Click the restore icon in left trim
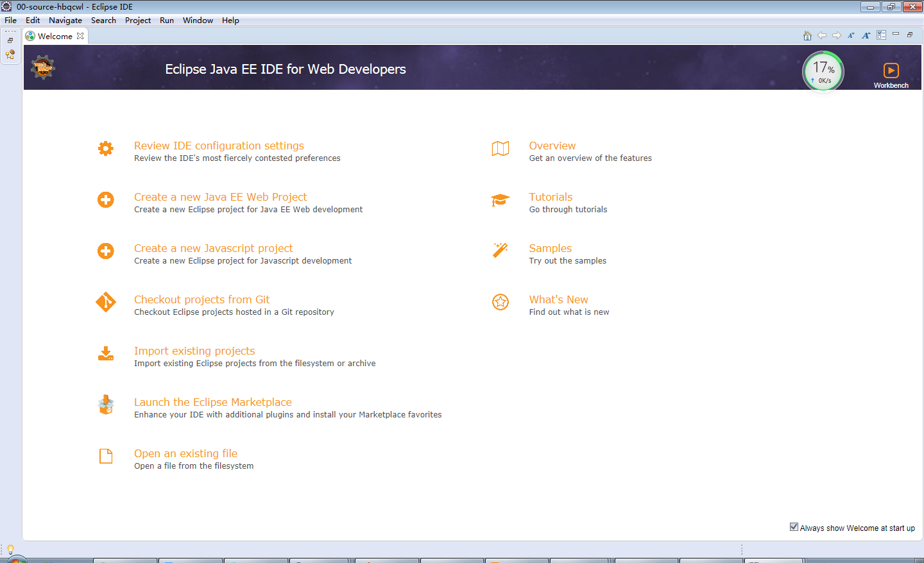The width and height of the screenshot is (924, 563). (10, 40)
